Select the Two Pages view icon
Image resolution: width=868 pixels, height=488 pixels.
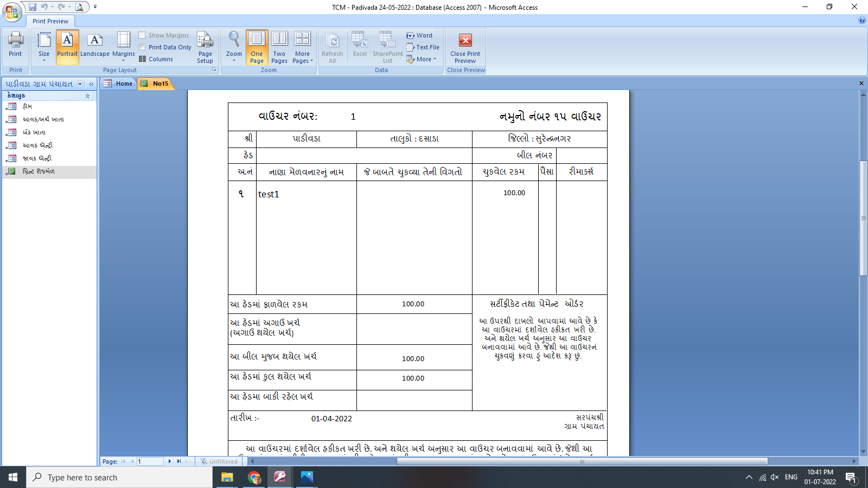pos(279,46)
